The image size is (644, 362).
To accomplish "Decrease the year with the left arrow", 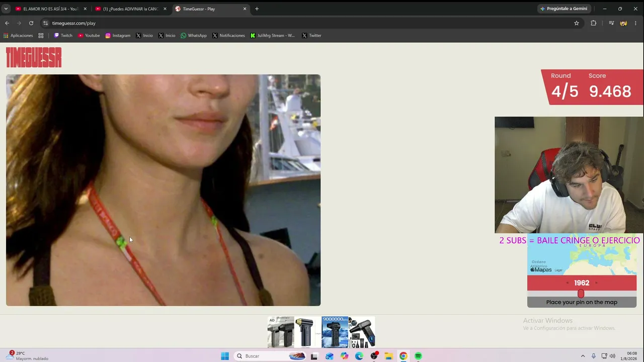I will 568,283.
